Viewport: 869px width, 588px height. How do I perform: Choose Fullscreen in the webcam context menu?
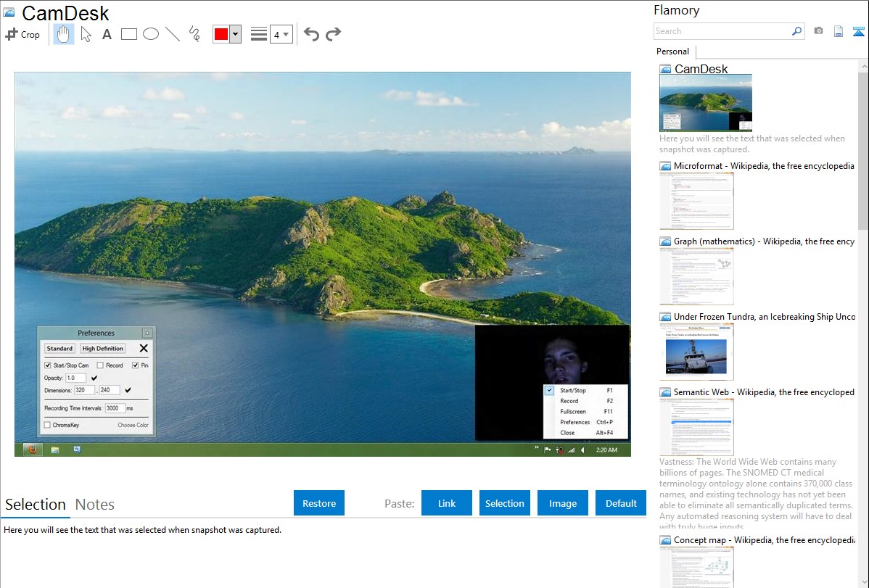(586, 412)
